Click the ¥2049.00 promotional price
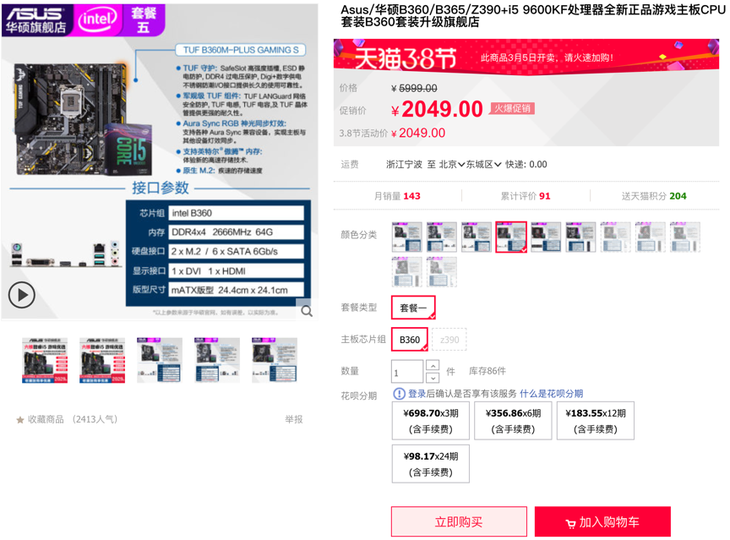Viewport: 730px width, 540px height. (437, 109)
